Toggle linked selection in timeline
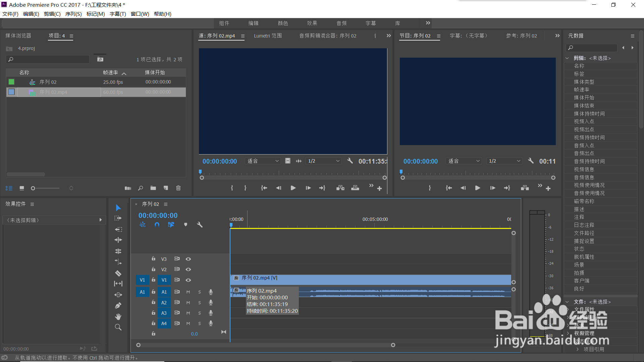 pyautogui.click(x=171, y=225)
